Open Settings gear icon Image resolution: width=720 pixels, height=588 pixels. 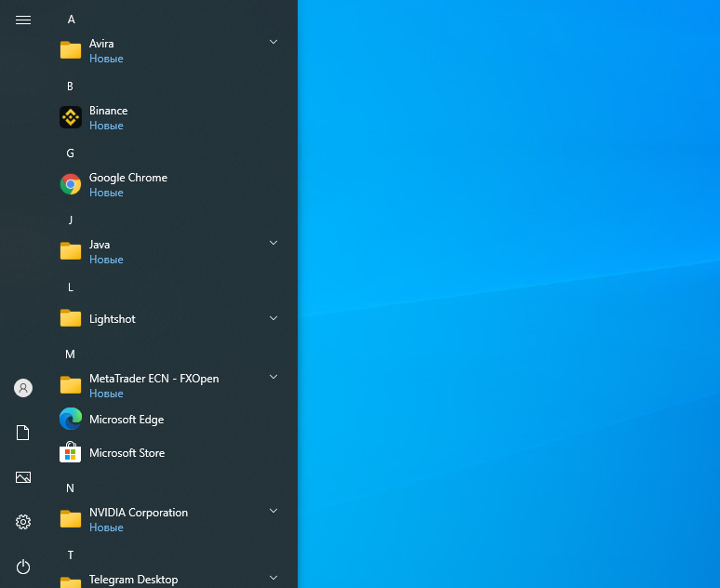[x=23, y=522]
